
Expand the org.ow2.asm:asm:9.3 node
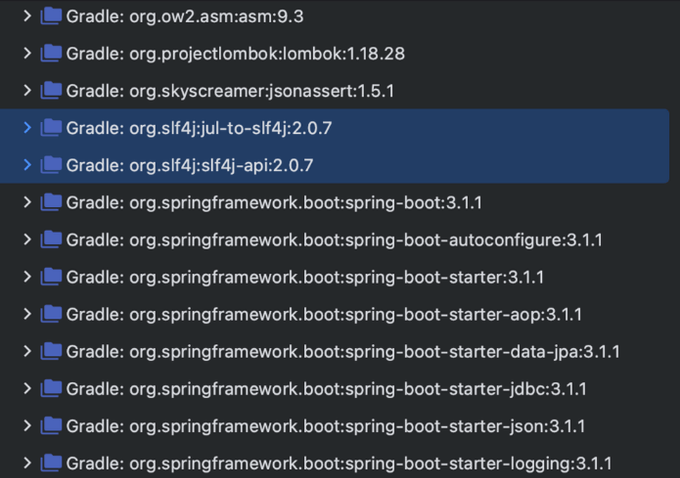(x=27, y=17)
